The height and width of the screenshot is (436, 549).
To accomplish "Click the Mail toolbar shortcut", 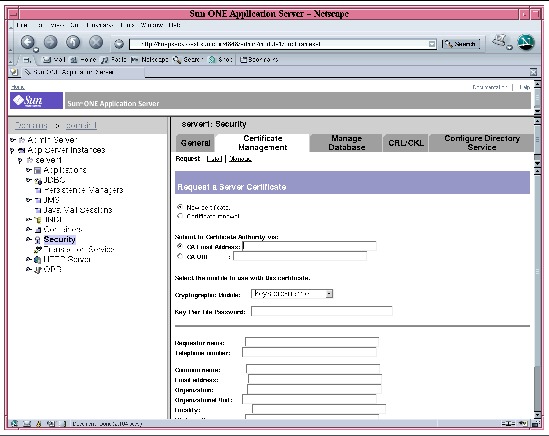I will (x=54, y=60).
